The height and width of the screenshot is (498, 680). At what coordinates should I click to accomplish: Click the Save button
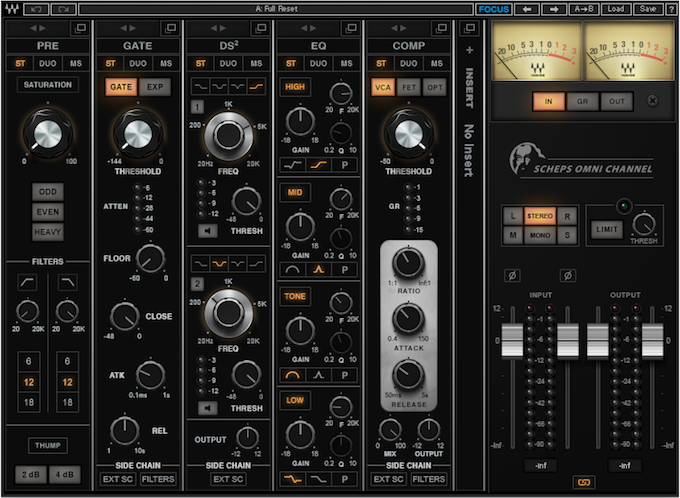(648, 9)
